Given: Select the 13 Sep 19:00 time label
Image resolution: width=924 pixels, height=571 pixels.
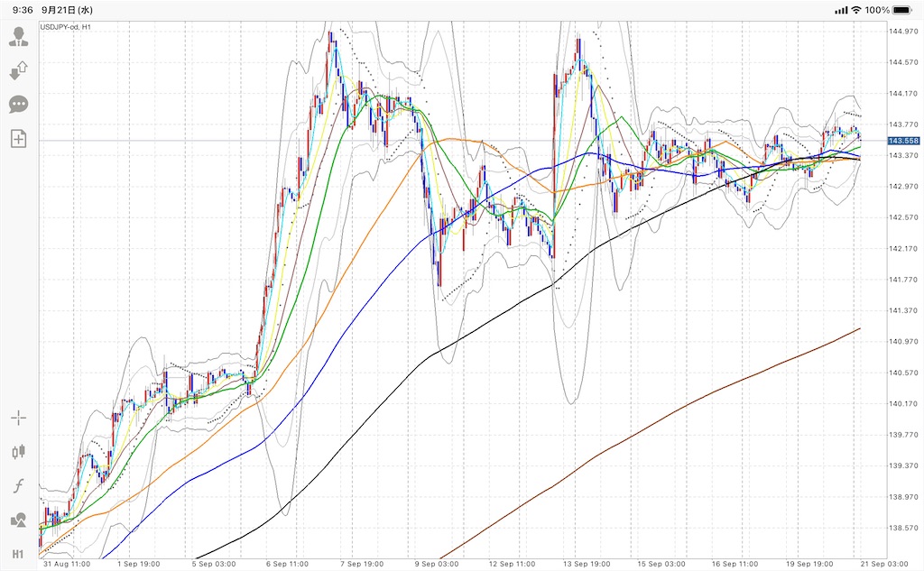Looking at the screenshot, I should click(587, 564).
